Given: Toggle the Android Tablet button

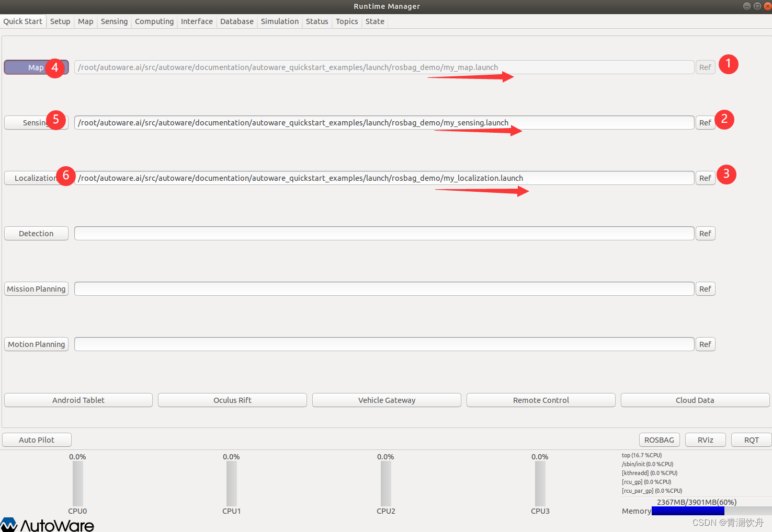Looking at the screenshot, I should tap(78, 400).
